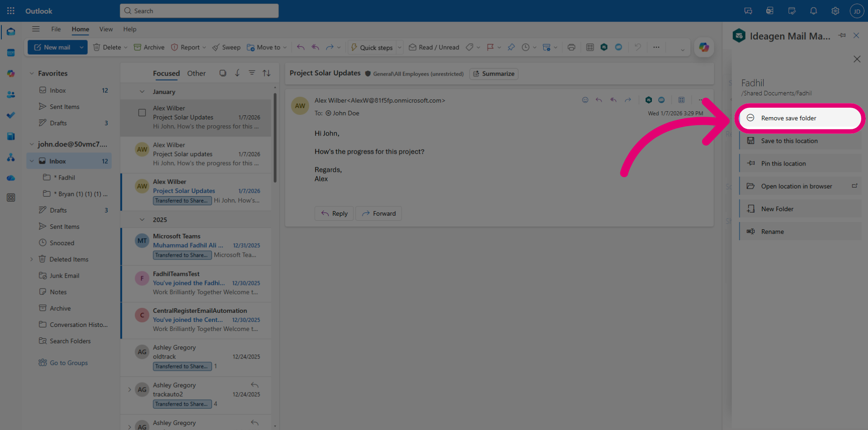868x430 pixels.
Task: Switch to the Focused inbox tab
Action: click(x=166, y=73)
